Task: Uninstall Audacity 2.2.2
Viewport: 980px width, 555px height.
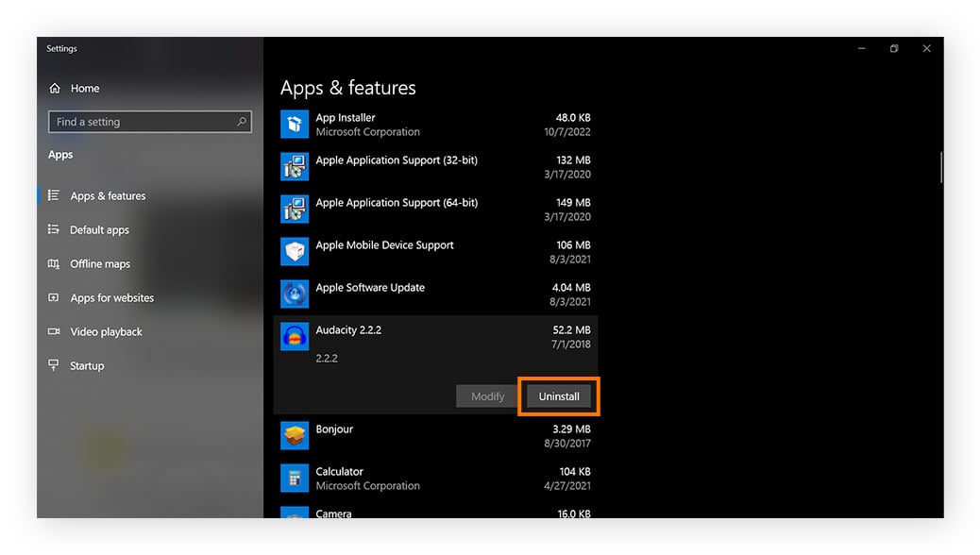Action: click(x=558, y=395)
